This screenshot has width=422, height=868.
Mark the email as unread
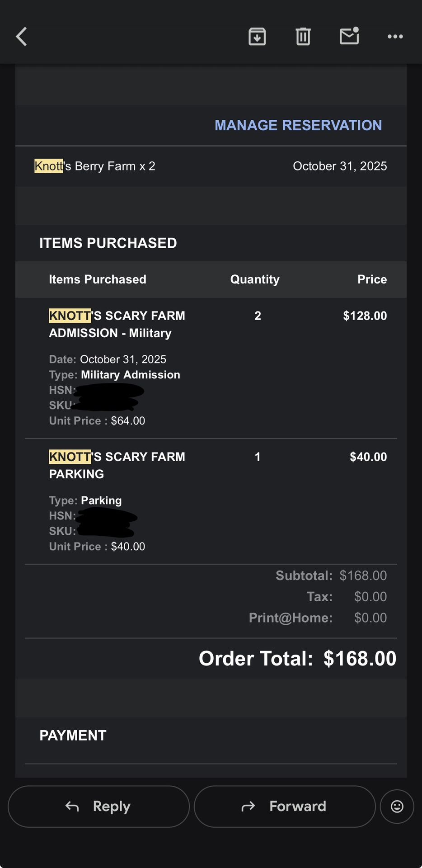coord(349,37)
